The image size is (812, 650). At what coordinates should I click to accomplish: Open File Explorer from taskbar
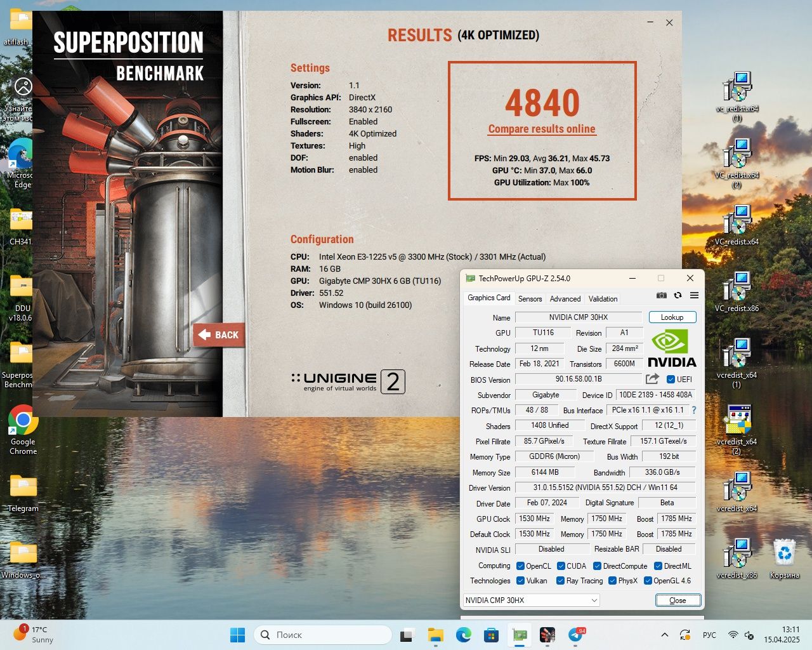coord(435,635)
